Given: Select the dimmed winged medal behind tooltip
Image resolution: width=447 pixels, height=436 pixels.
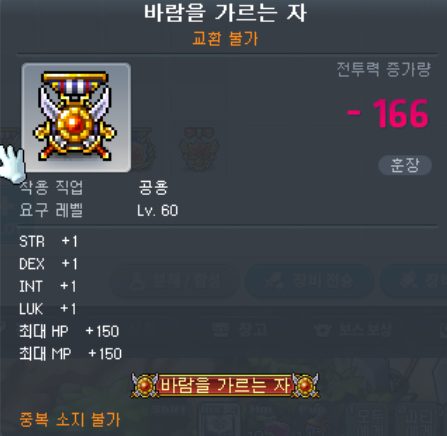Looking at the screenshot, I should coord(199,148).
